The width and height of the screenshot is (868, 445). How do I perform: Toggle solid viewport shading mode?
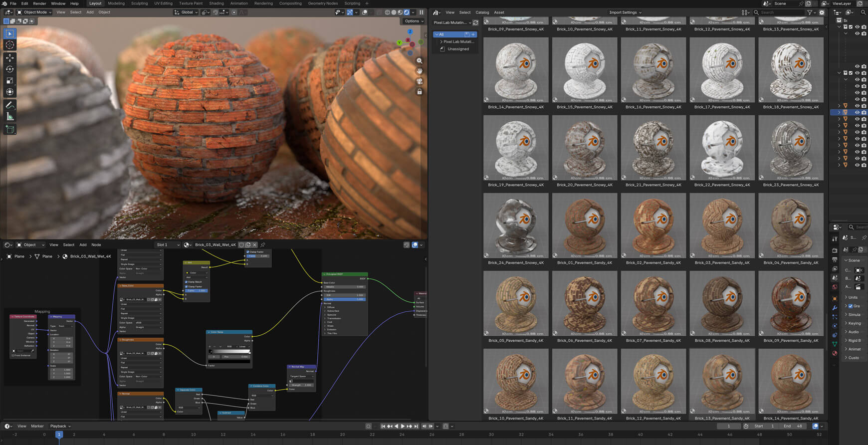(394, 12)
